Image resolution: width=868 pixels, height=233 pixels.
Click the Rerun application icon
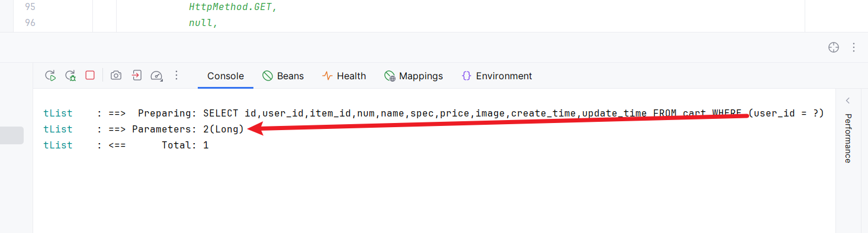[51, 76]
